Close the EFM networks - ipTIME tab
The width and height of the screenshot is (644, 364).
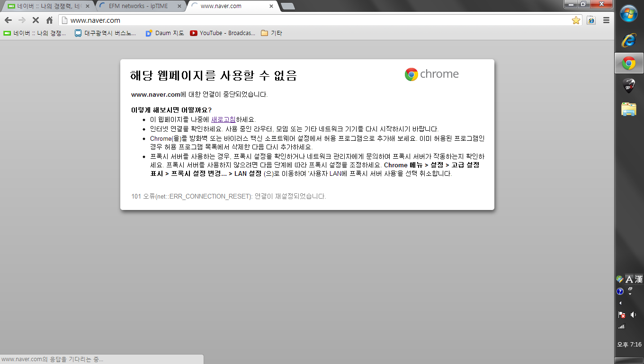(179, 6)
